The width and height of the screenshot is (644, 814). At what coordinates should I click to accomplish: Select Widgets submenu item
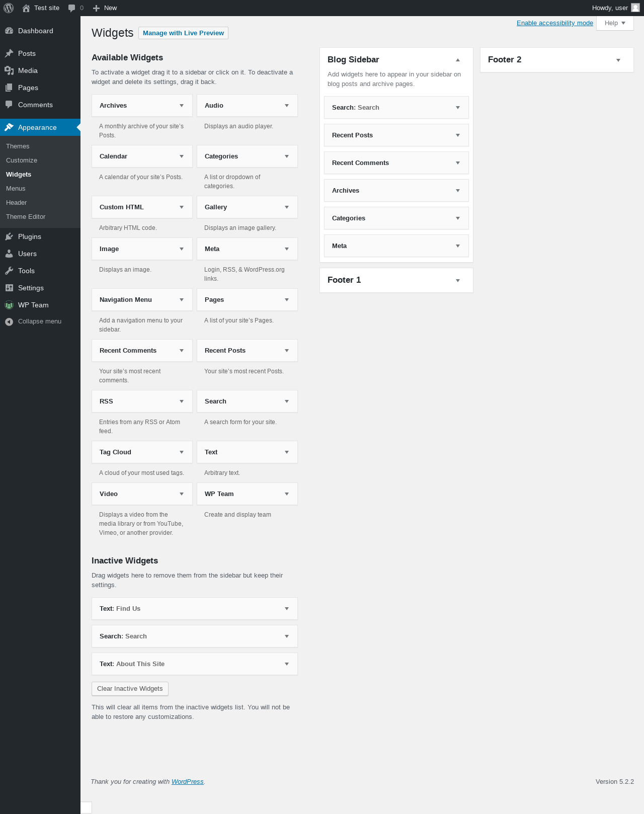point(19,175)
